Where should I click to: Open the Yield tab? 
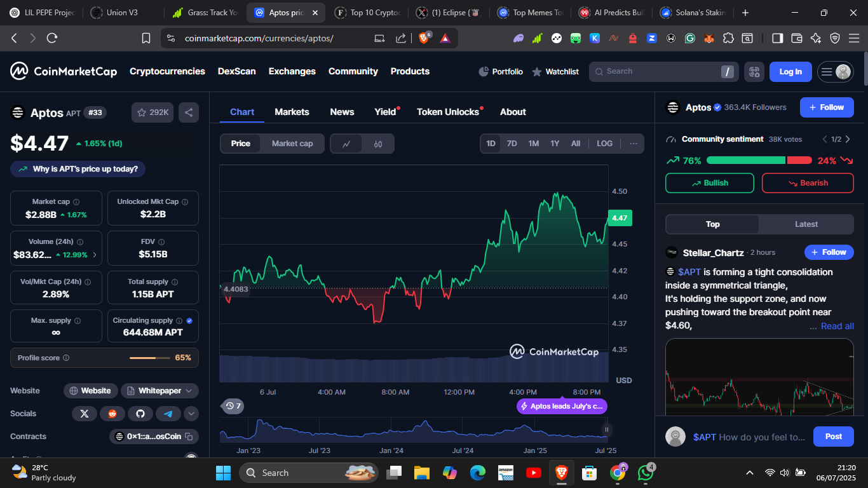tap(386, 112)
